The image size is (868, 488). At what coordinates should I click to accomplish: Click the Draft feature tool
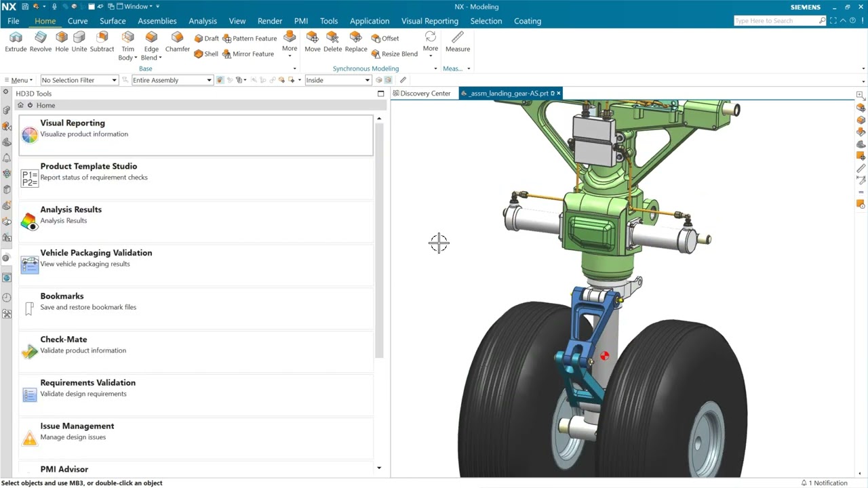206,39
